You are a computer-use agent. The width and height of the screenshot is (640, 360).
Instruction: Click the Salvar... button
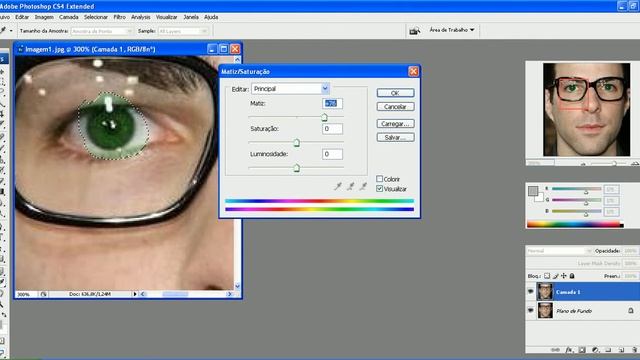point(395,138)
